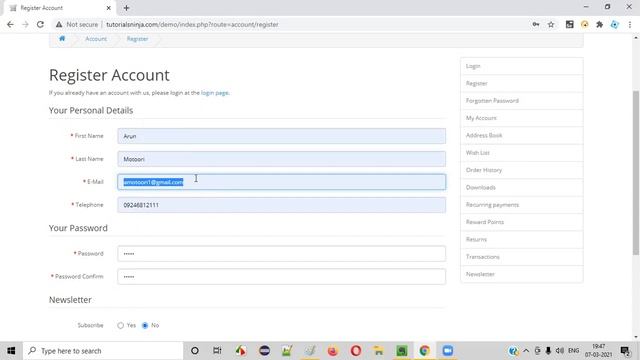Open Newsletter in sidebar
Viewport: 640px width, 360px height.
(x=522, y=274)
